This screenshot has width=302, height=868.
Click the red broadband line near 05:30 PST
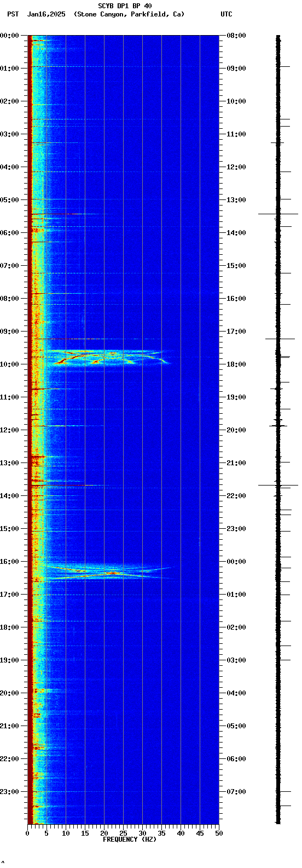66,214
